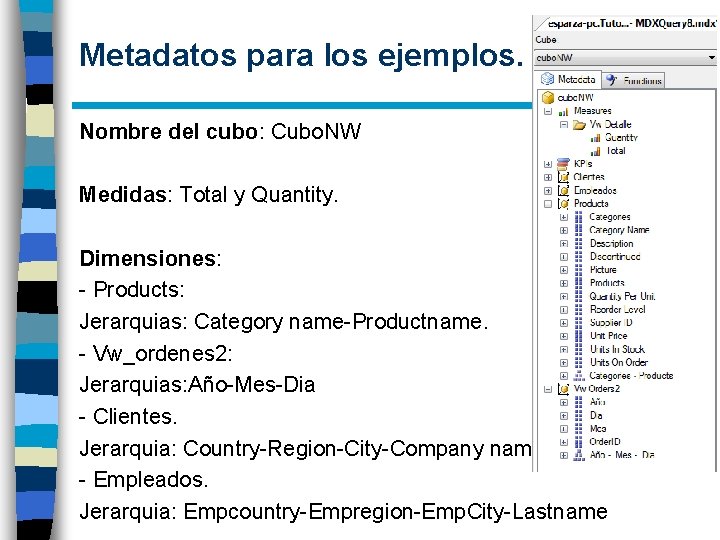This screenshot has width=720, height=540.
Task: Select the OrderID attribute
Action: coord(605,442)
